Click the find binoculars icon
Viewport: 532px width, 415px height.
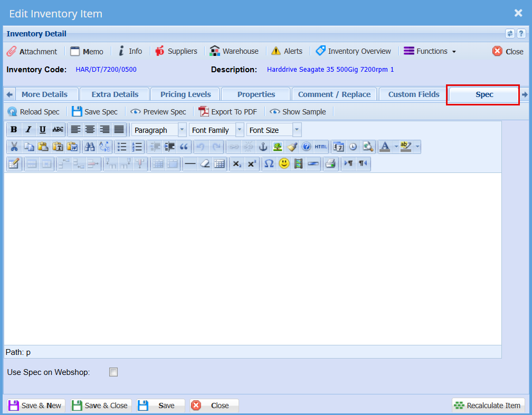[x=90, y=147]
